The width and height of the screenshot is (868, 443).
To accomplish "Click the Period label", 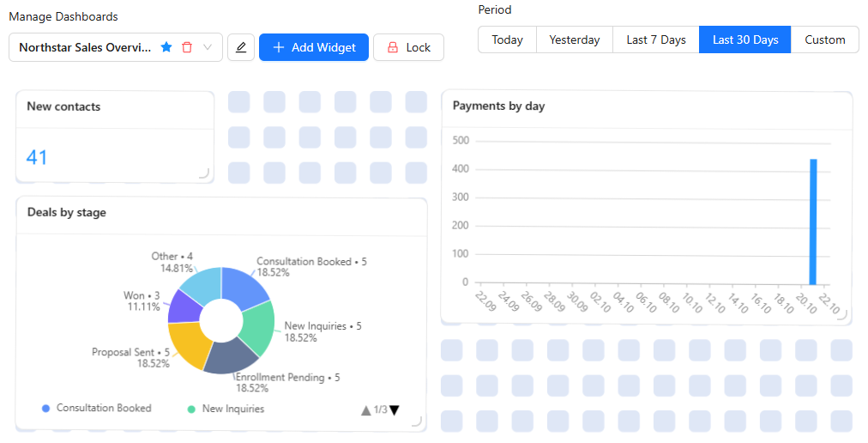I will click(x=495, y=9).
